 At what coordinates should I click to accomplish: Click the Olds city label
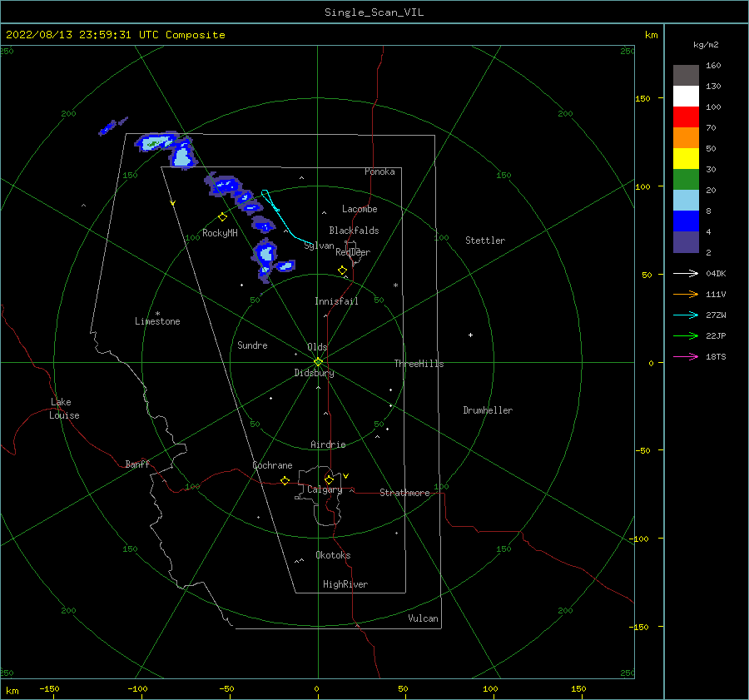pyautogui.click(x=317, y=347)
